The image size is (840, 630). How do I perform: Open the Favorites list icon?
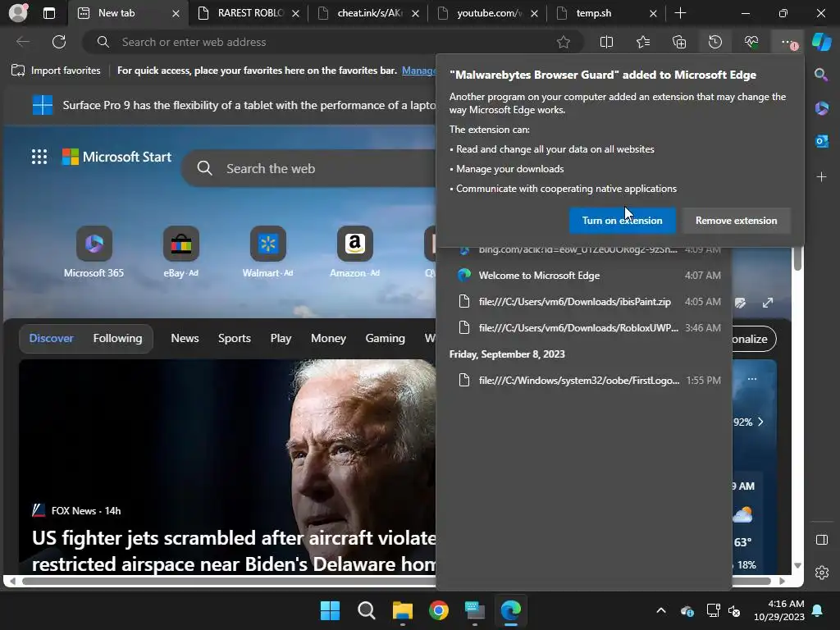(x=643, y=42)
